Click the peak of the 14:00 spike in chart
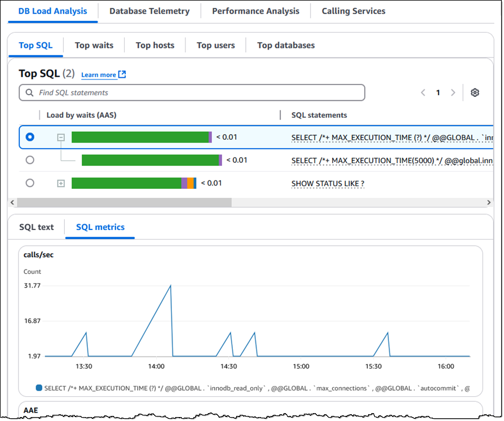This screenshot has height=421, width=504. click(x=170, y=285)
